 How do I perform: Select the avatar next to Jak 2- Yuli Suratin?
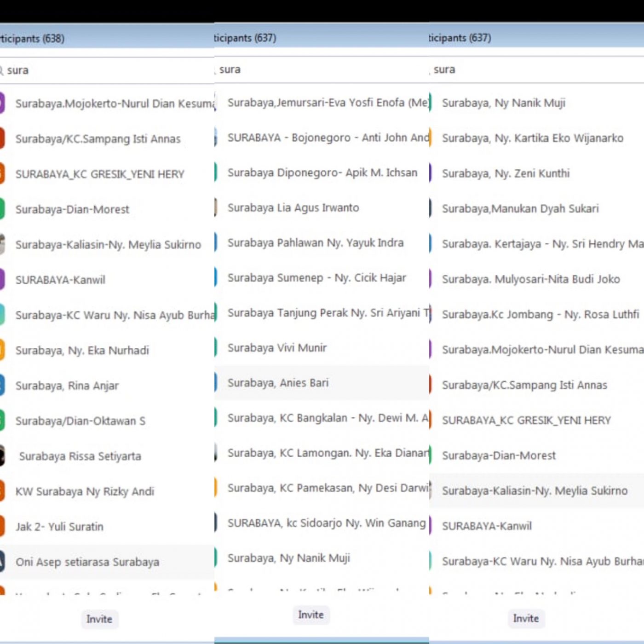coord(2,526)
